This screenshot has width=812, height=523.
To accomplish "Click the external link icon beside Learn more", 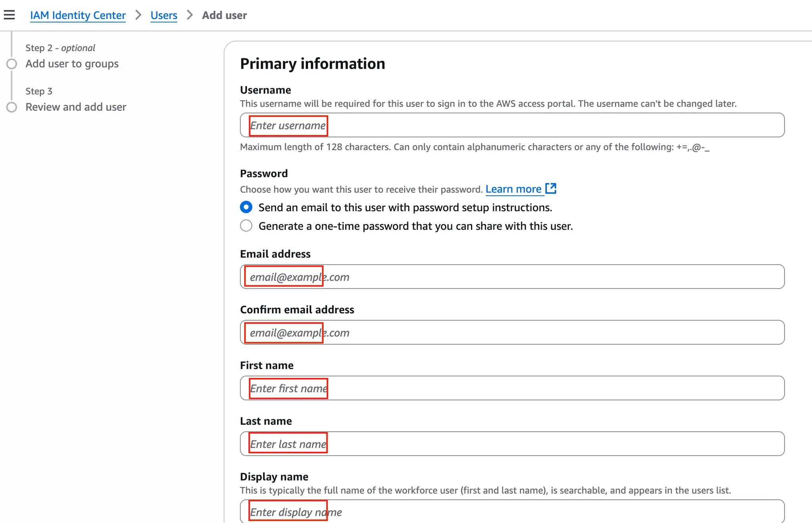I will [551, 189].
